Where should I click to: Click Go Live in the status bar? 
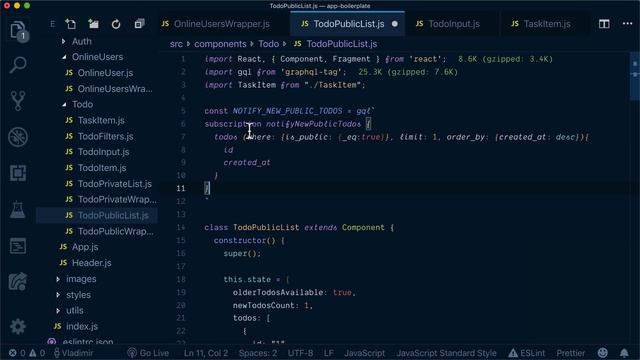click(148, 353)
